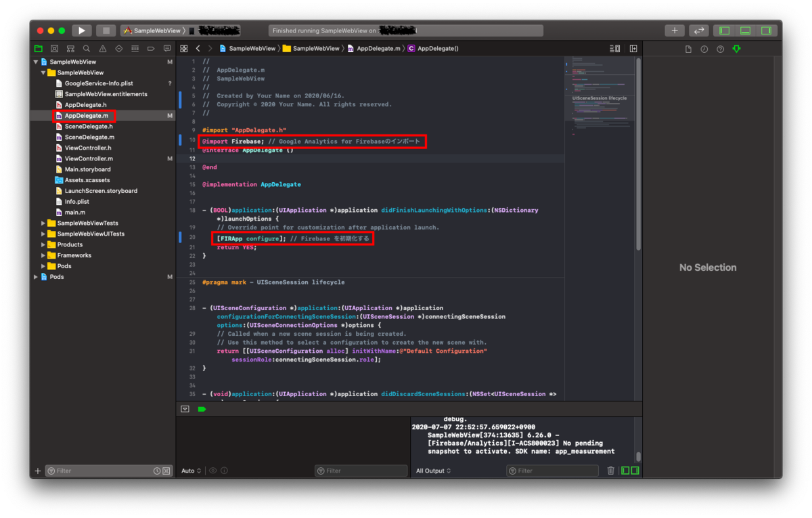Show only source-controlled files filter
The height and width of the screenshot is (518, 812).
[x=166, y=471]
